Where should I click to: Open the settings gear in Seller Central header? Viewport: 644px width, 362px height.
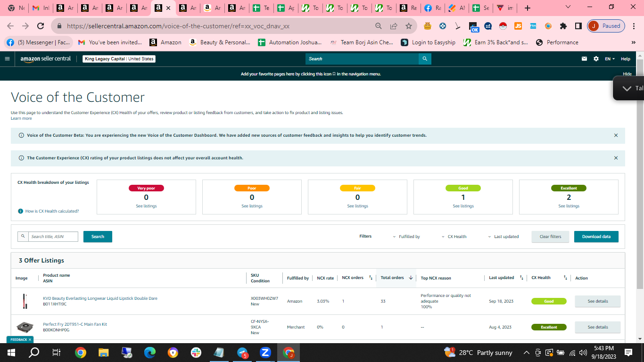[596, 59]
